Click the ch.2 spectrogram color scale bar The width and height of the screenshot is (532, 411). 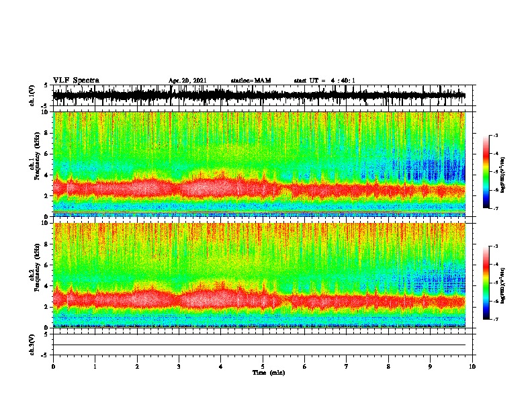pyautogui.click(x=486, y=283)
